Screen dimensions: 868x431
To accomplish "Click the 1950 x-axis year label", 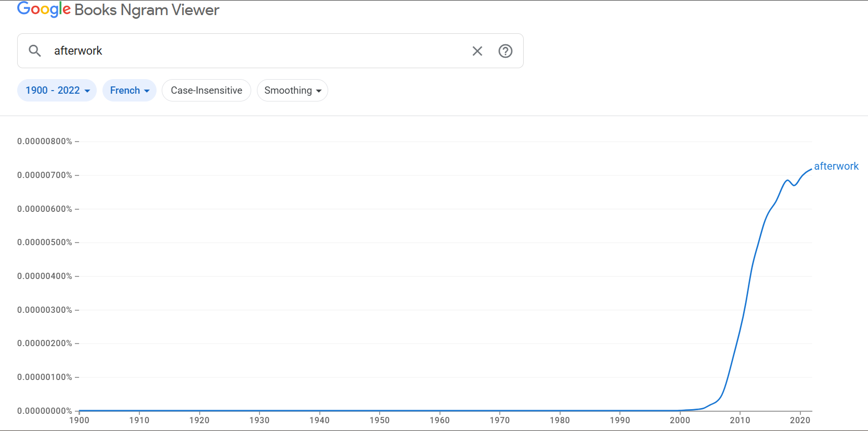I will pyautogui.click(x=380, y=421).
